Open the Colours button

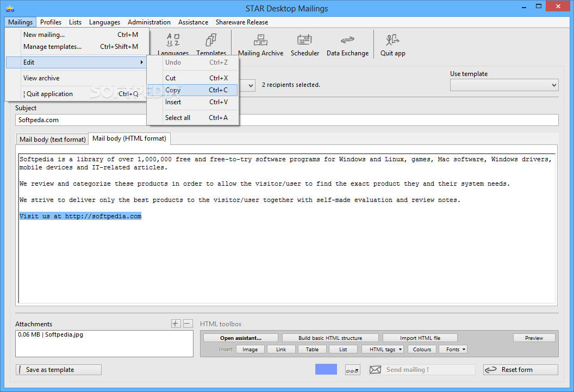[x=422, y=349]
